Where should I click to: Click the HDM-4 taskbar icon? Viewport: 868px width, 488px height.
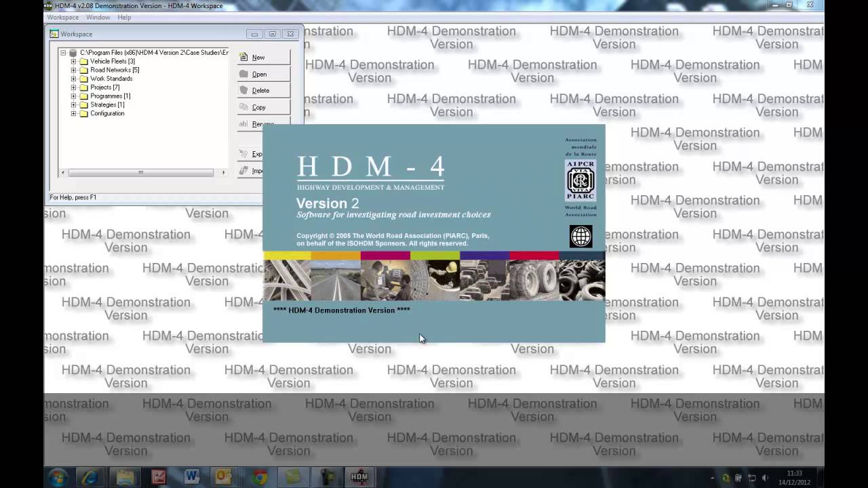359,477
